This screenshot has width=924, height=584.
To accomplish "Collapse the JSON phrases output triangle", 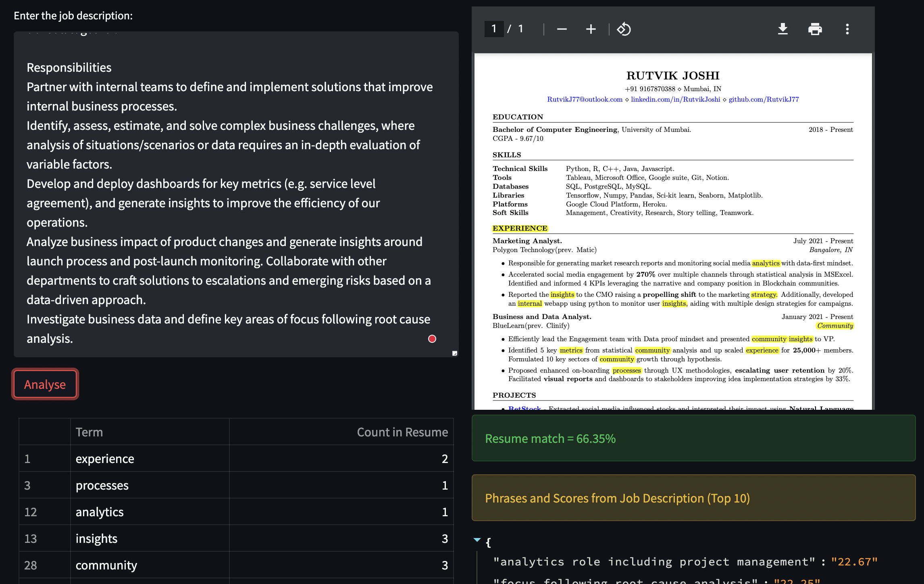I will [477, 540].
